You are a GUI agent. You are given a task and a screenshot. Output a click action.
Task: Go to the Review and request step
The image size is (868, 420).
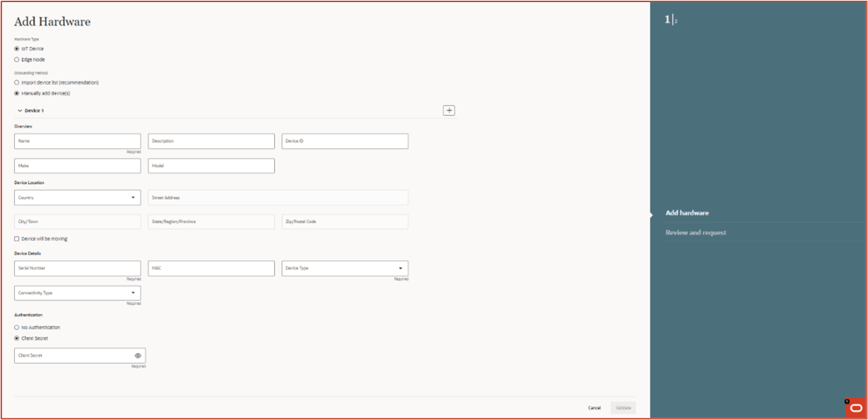(695, 232)
